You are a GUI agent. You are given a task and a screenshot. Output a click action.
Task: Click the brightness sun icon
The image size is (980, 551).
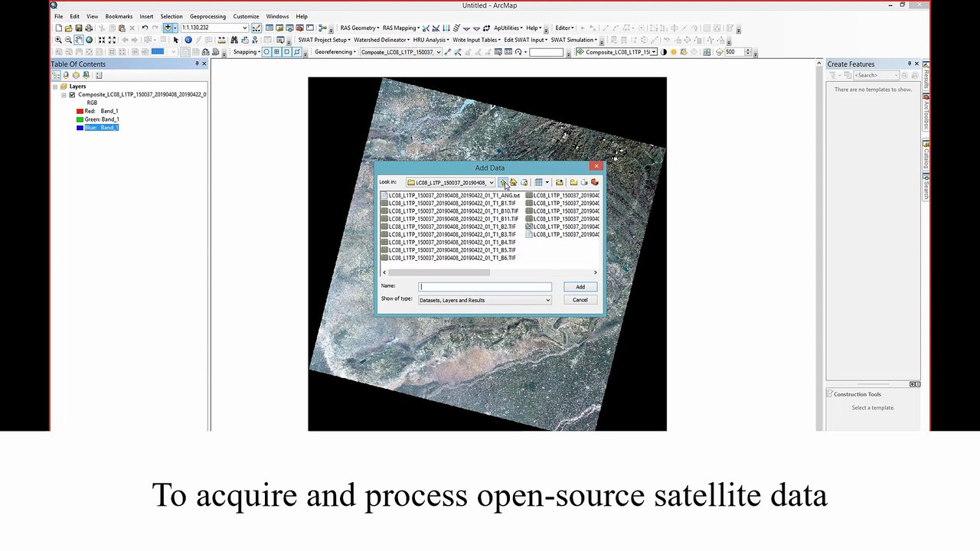click(x=675, y=52)
